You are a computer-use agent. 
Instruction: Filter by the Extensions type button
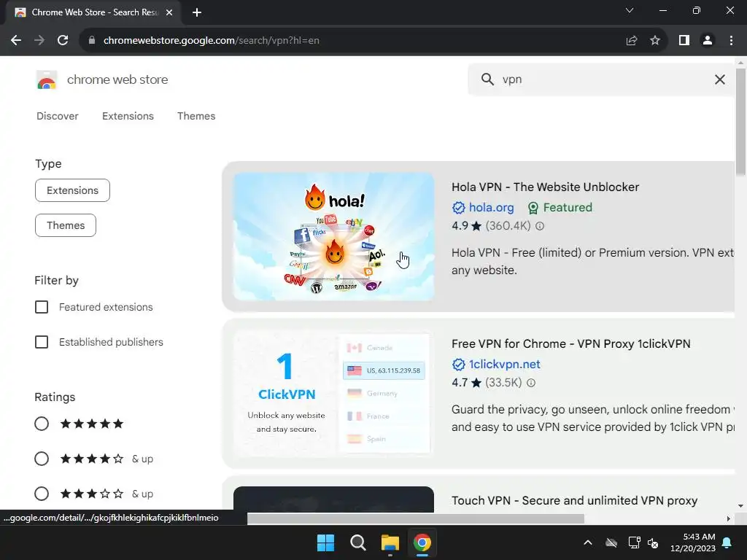click(x=72, y=190)
